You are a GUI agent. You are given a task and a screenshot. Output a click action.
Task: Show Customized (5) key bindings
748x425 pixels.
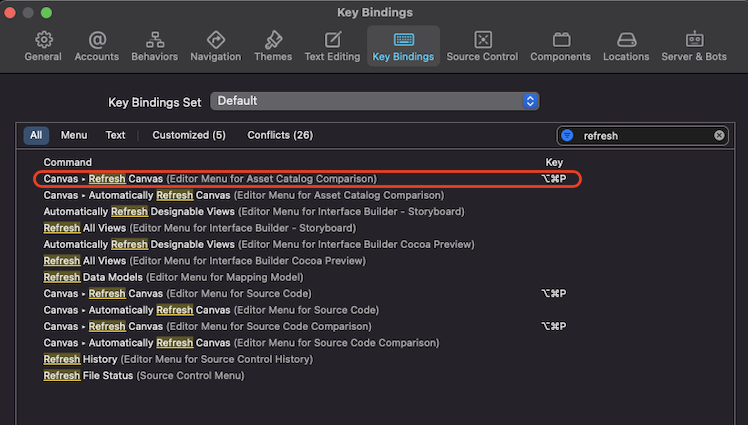tap(189, 135)
